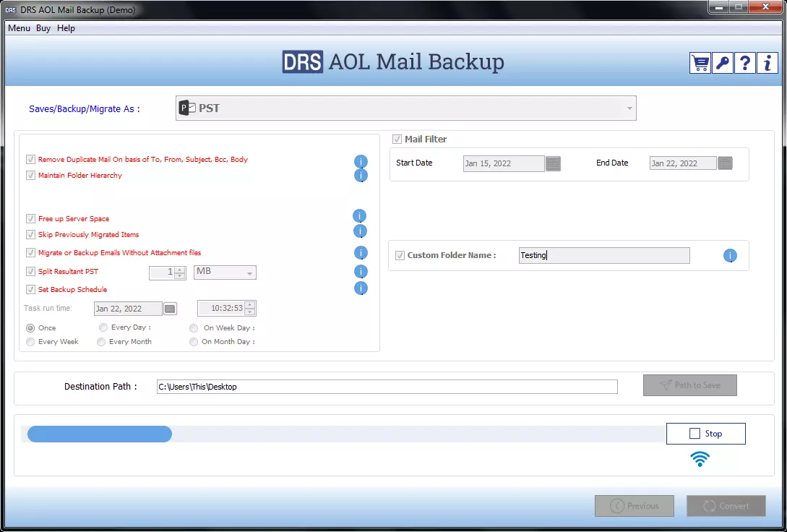Click the blue backup progress bar
This screenshot has width=787, height=532.
click(x=100, y=434)
